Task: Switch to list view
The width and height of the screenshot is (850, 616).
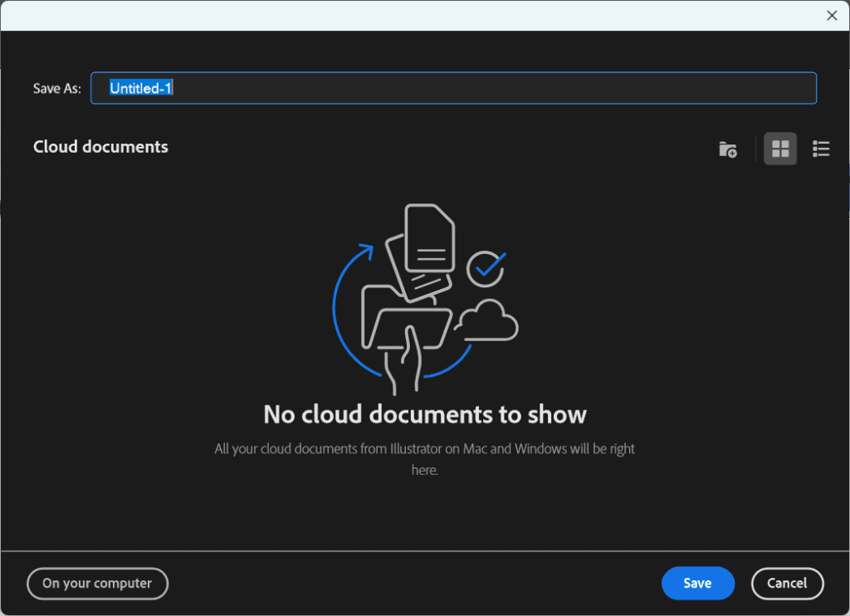Action: pyautogui.click(x=821, y=149)
